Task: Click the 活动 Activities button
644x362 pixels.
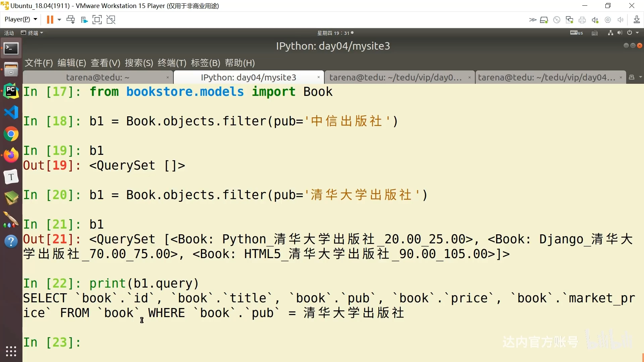Action: 9,33
